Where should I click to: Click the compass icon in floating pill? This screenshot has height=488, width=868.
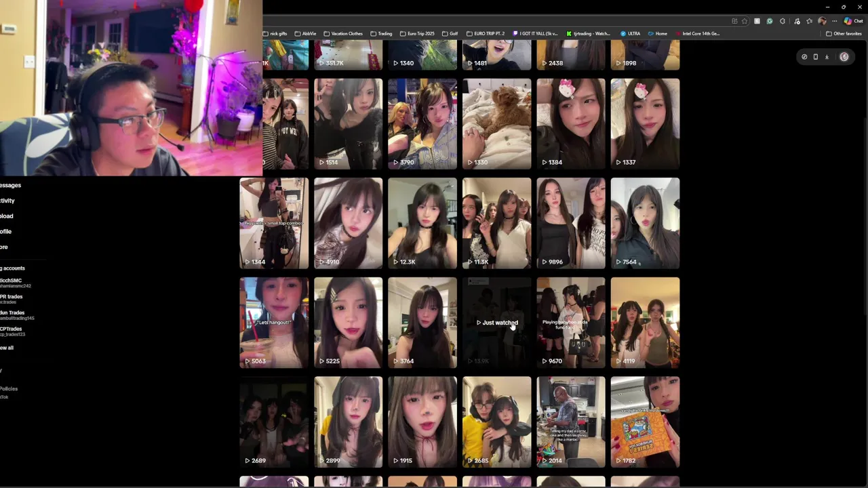click(x=804, y=57)
